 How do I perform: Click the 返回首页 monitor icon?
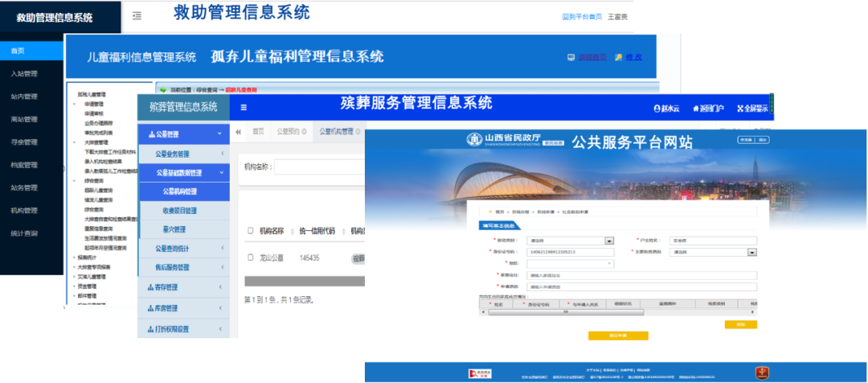[571, 57]
